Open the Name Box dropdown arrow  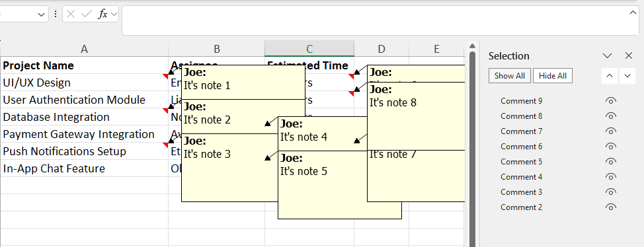pyautogui.click(x=41, y=15)
